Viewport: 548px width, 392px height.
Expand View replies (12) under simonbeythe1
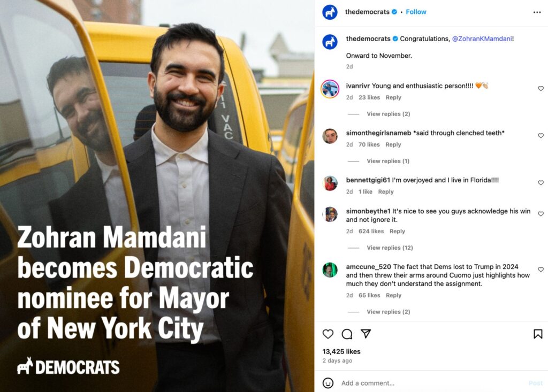390,248
